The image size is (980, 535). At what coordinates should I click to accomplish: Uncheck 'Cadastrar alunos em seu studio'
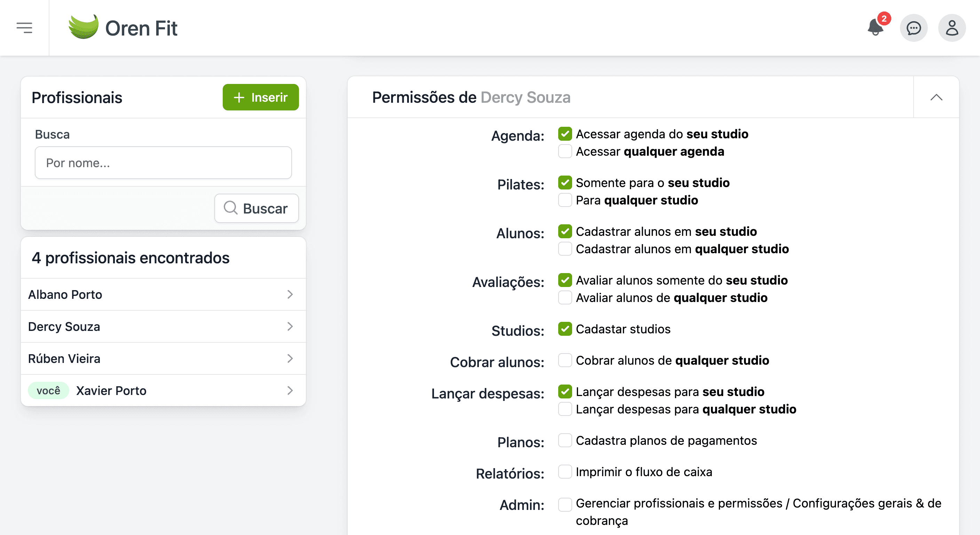point(565,232)
